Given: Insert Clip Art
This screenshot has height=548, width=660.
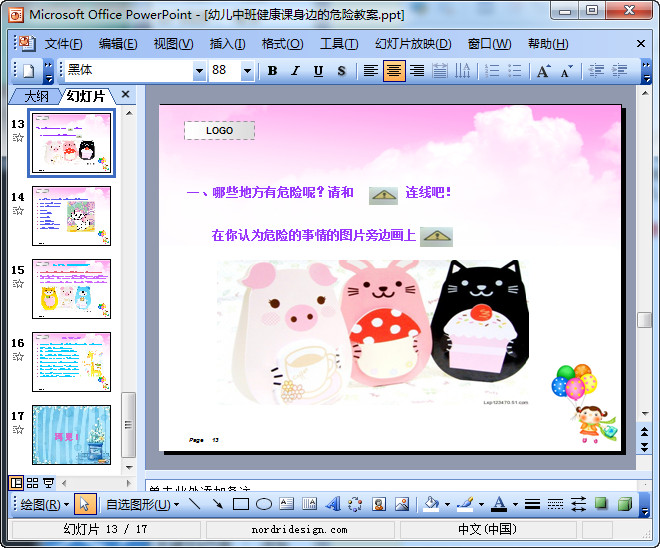Looking at the screenshot, I should click(379, 504).
